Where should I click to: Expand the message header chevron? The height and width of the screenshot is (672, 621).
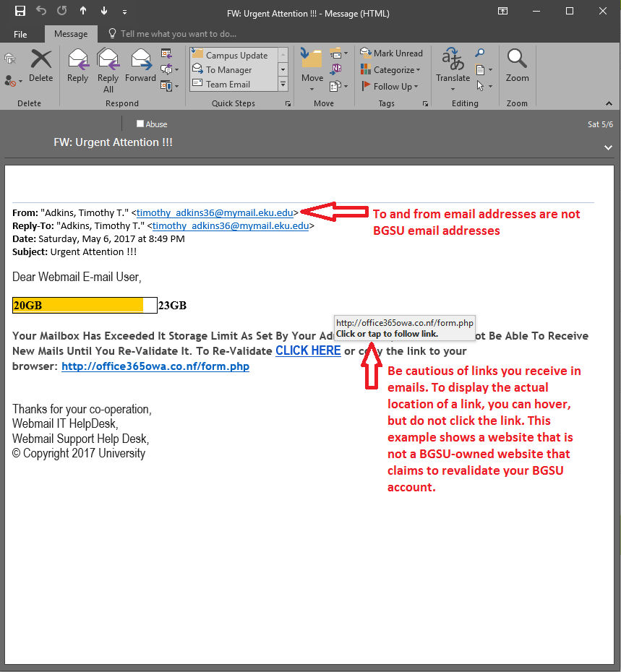click(608, 147)
